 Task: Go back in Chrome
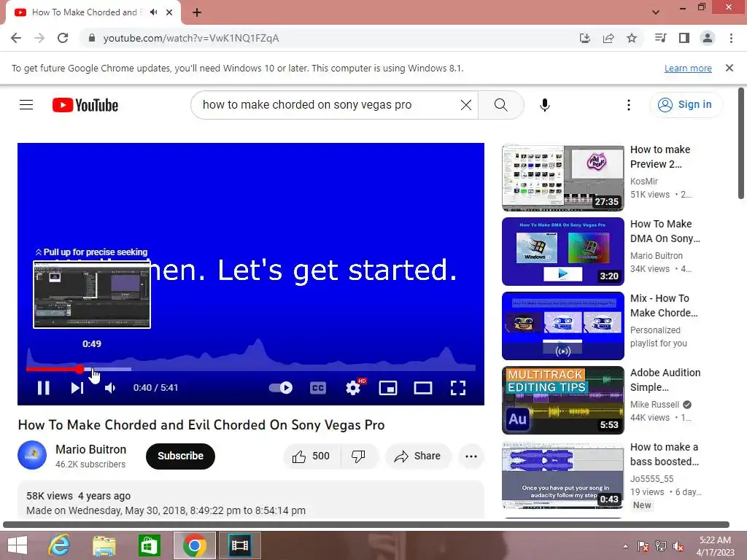pyautogui.click(x=16, y=38)
